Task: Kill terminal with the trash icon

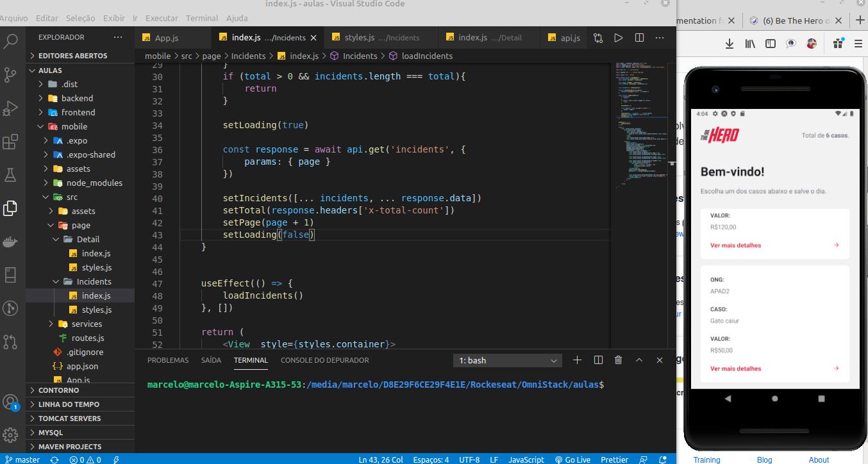Action: (618, 360)
